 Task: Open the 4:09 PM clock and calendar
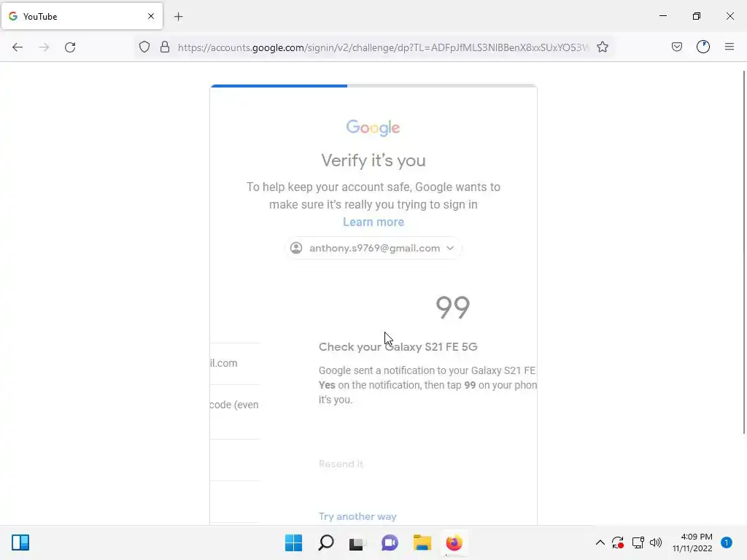692,542
